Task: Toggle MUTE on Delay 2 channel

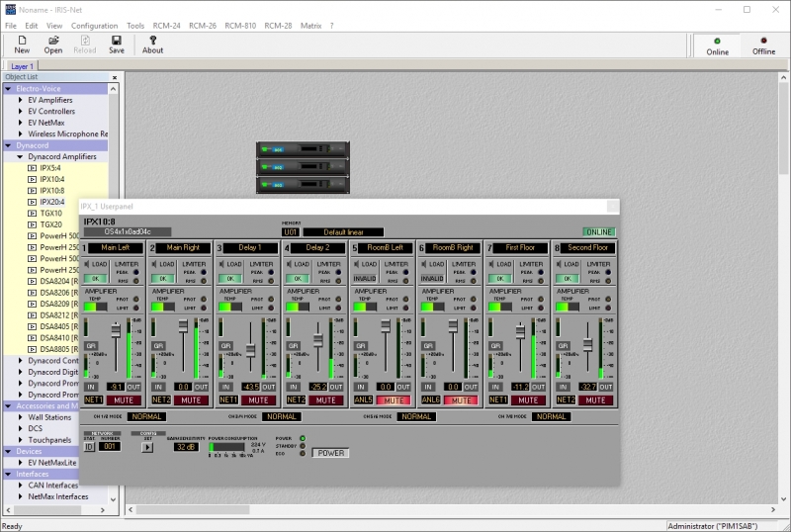Action: pos(326,400)
